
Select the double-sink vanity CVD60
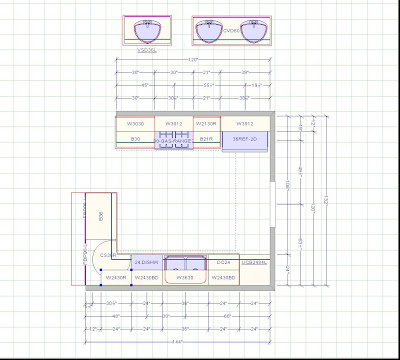[x=232, y=30]
